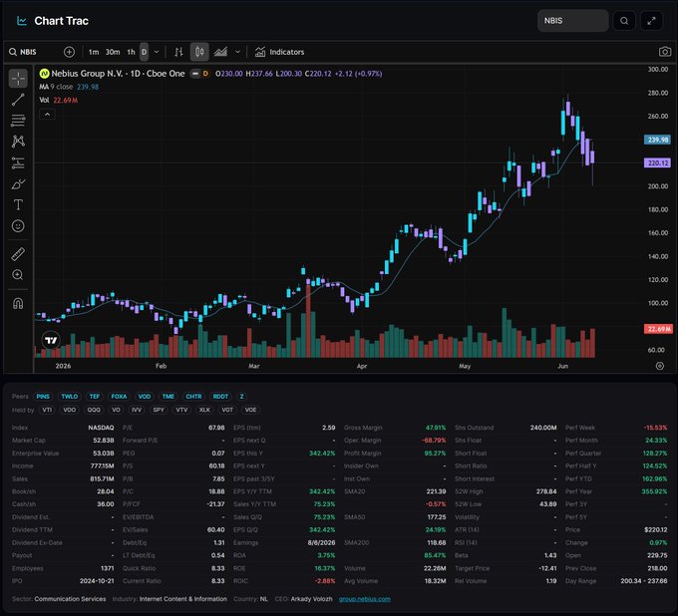Open holder fund VOO
The height and width of the screenshot is (616, 678).
[x=69, y=410]
